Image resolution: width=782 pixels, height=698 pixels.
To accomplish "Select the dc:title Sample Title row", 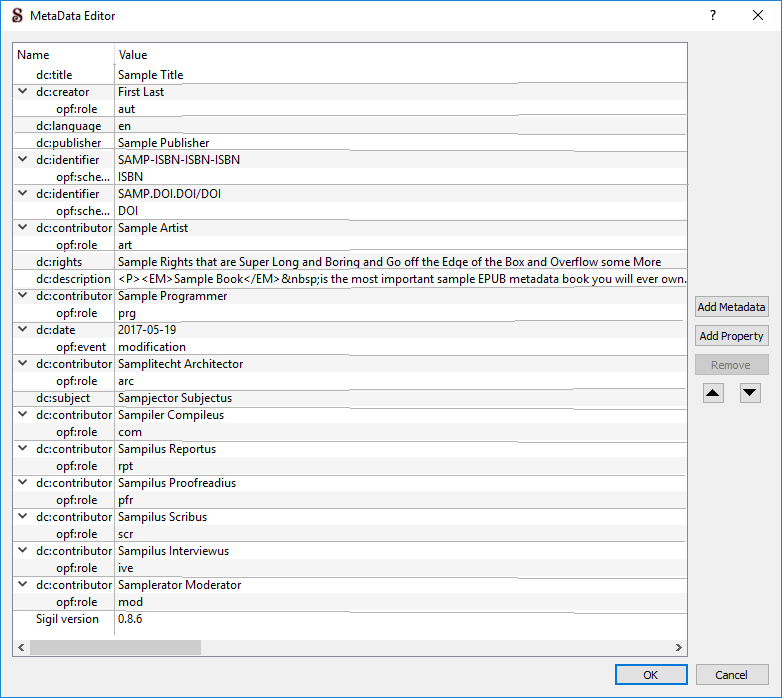I will point(150,75).
